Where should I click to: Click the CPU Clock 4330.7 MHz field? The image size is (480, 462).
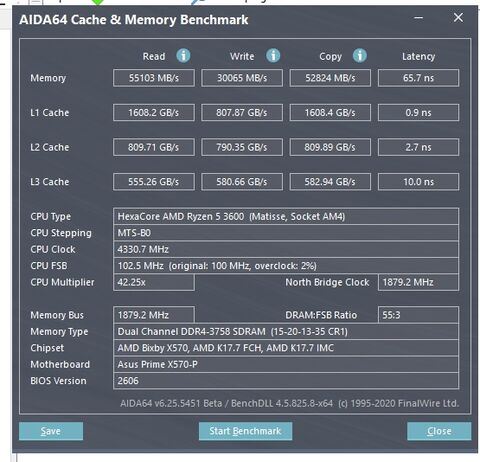click(286, 249)
